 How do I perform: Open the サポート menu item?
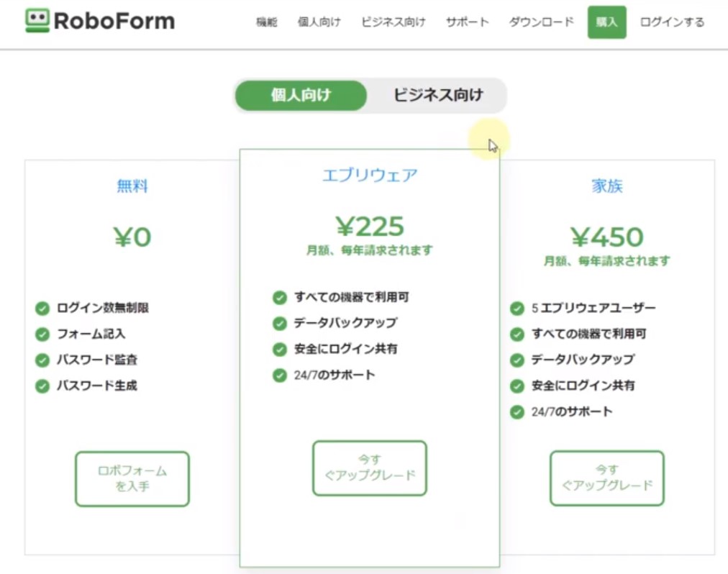point(467,22)
